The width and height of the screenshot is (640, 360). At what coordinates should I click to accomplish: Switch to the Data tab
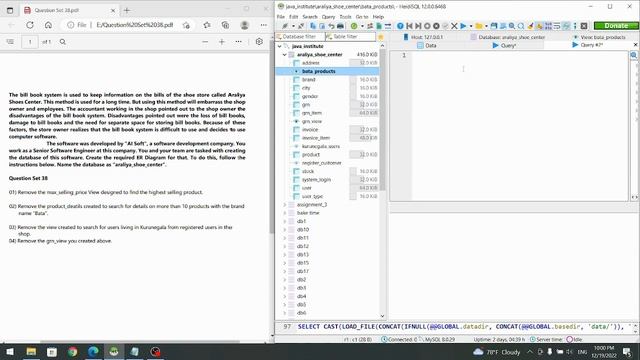pyautogui.click(x=427, y=46)
